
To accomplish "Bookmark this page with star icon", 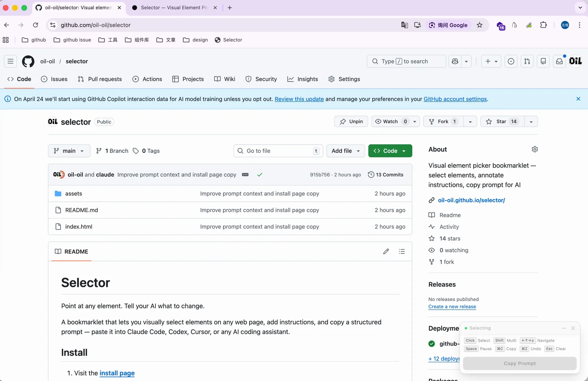I will point(480,25).
